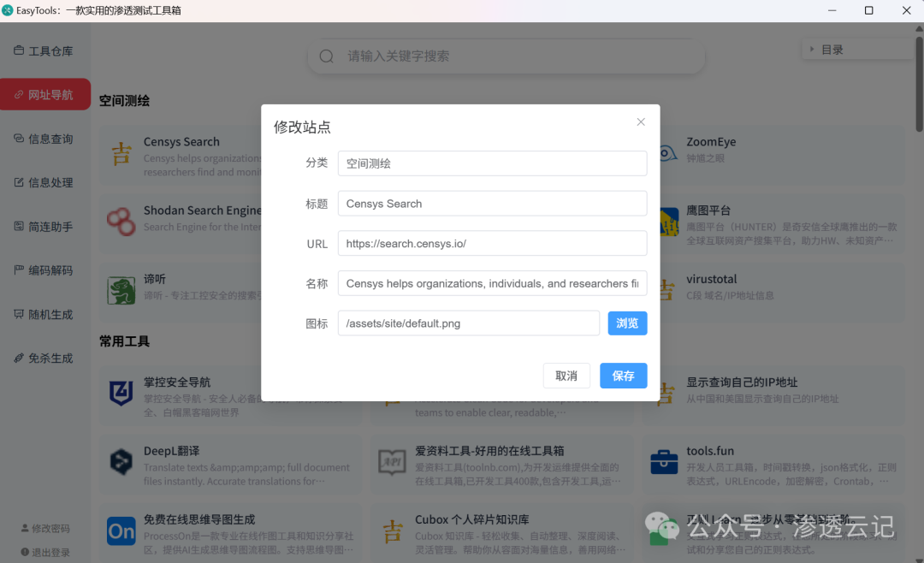Image resolution: width=924 pixels, height=563 pixels.
Task: Maximize the EasyTools window
Action: 868,10
